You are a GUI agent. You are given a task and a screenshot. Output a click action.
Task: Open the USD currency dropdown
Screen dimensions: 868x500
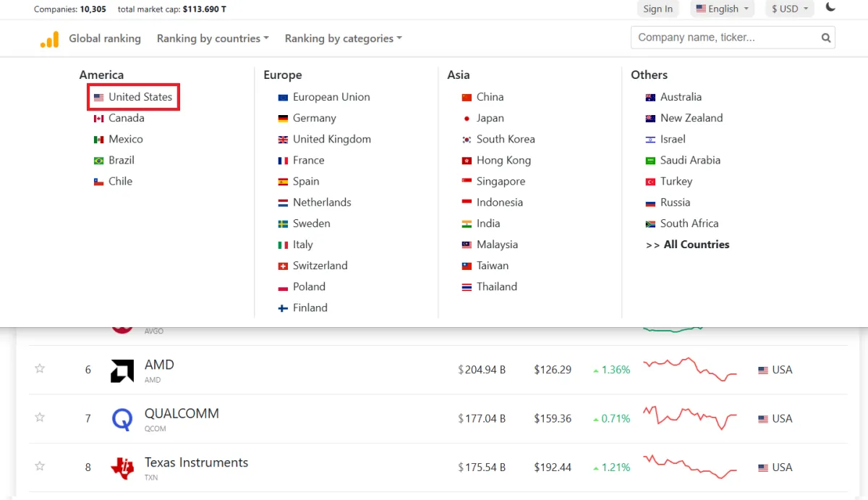pyautogui.click(x=789, y=9)
